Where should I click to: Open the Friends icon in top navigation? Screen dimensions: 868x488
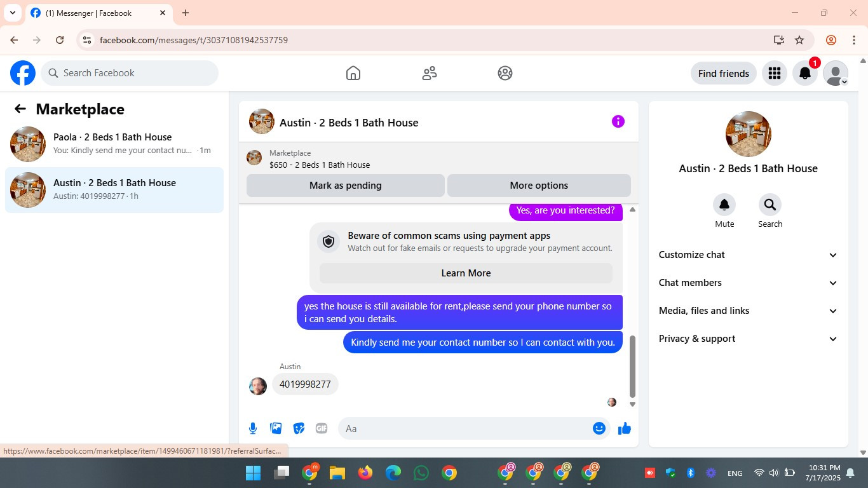click(430, 73)
